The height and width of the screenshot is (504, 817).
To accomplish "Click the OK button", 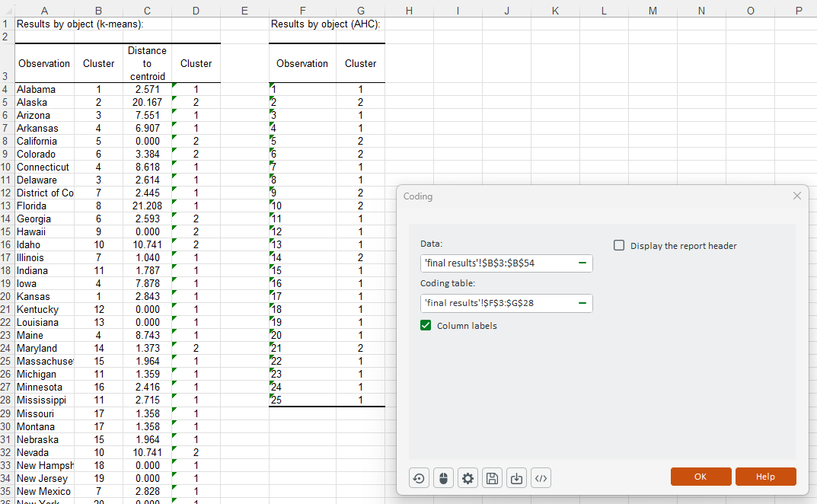I will click(x=701, y=477).
